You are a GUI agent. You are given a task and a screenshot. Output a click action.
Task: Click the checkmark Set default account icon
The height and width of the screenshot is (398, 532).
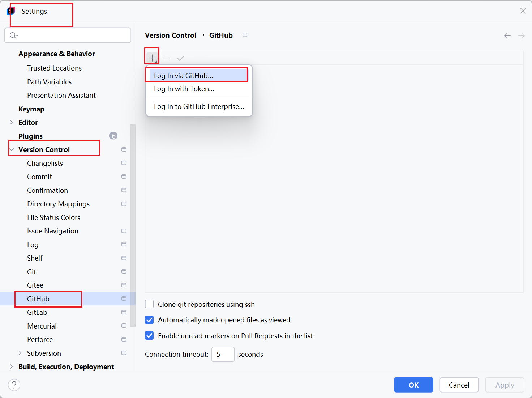coord(181,58)
